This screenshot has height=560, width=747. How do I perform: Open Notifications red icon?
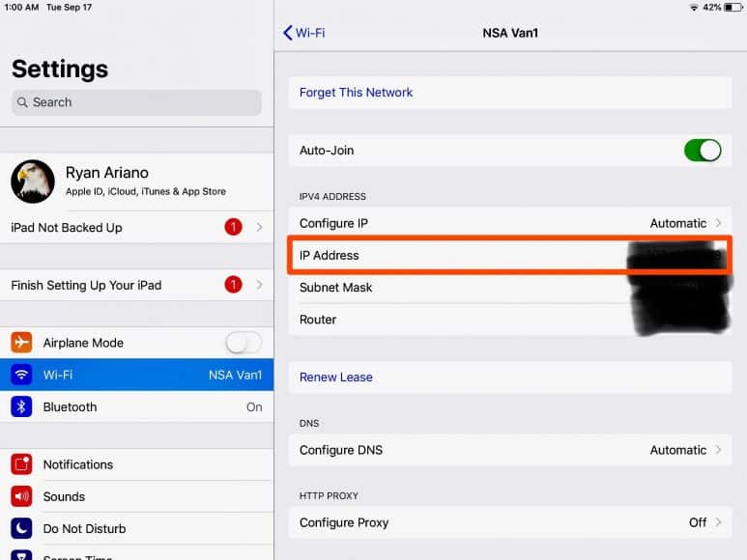21,464
